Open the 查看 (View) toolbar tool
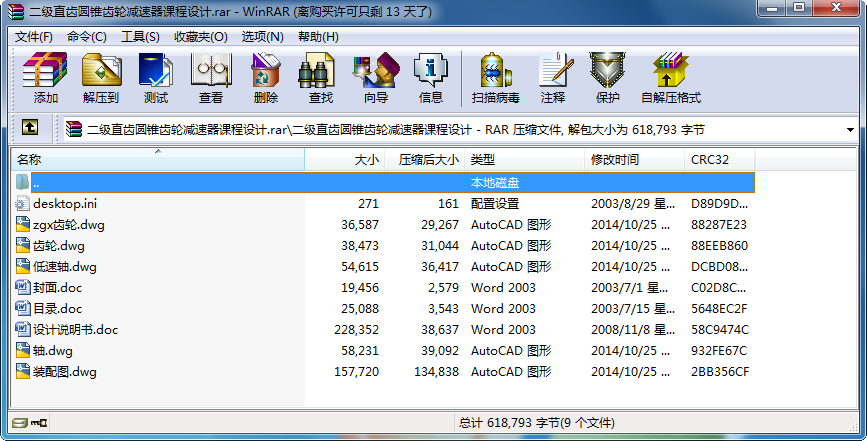The image size is (867, 441). [x=211, y=78]
